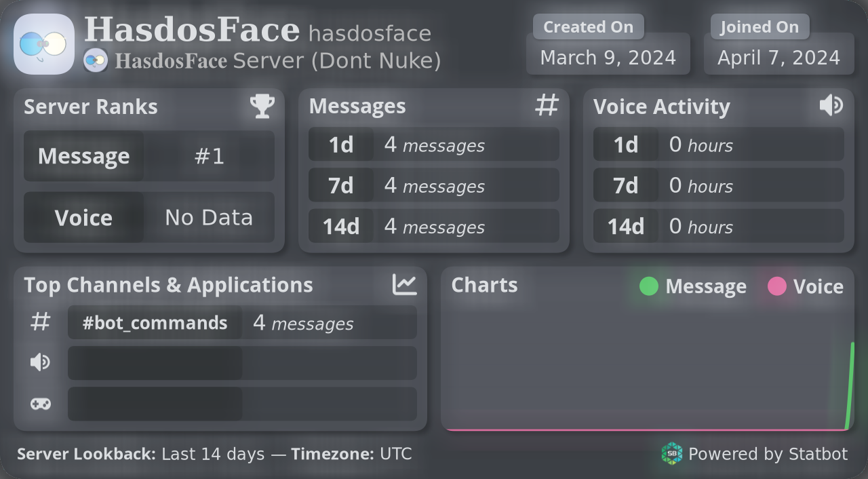Select the #bot_commands channel entry
Image resolution: width=868 pixels, height=479 pixels.
tap(155, 323)
